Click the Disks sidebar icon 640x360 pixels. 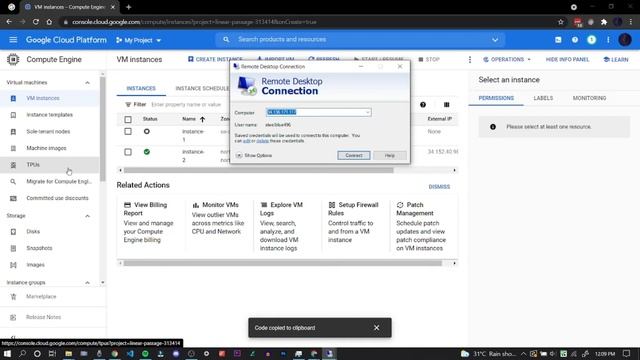(x=13, y=231)
